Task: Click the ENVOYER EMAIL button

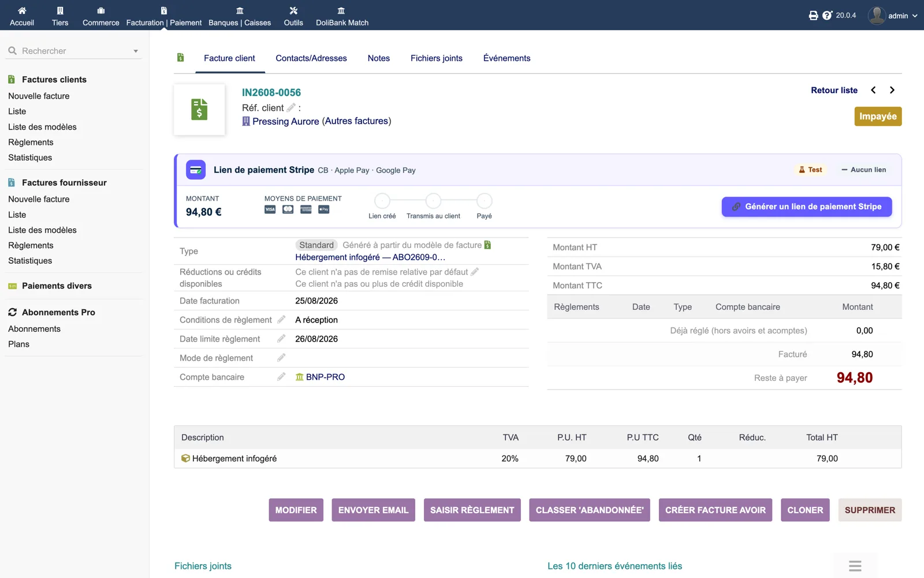Action: (374, 510)
